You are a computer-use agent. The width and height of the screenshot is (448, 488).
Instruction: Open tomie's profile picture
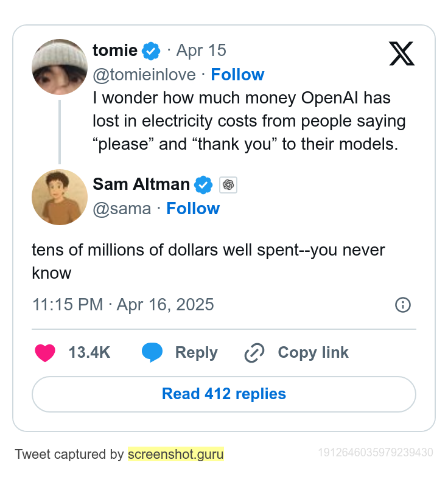pyautogui.click(x=60, y=67)
